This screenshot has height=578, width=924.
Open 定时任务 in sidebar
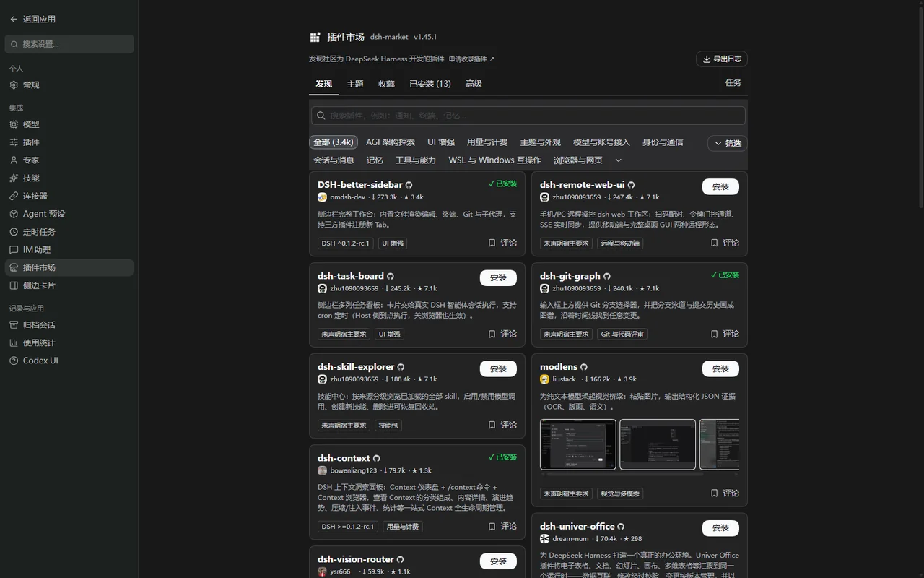69,232
